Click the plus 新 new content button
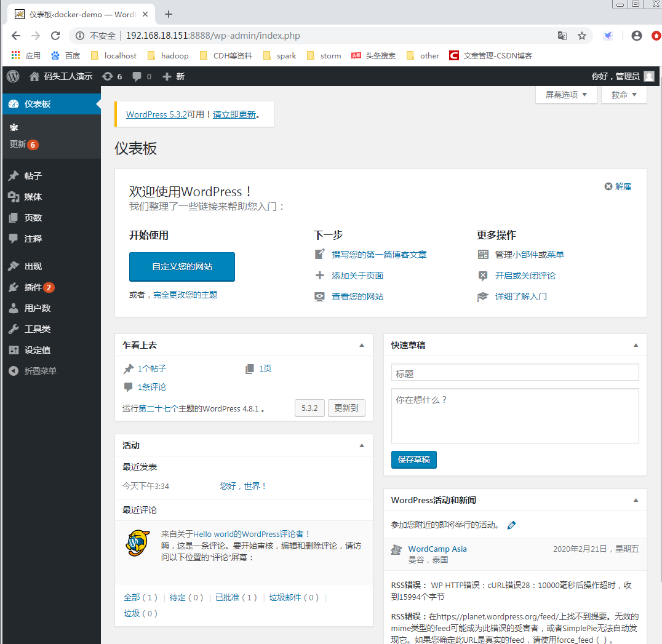This screenshot has width=662, height=644. (x=173, y=76)
